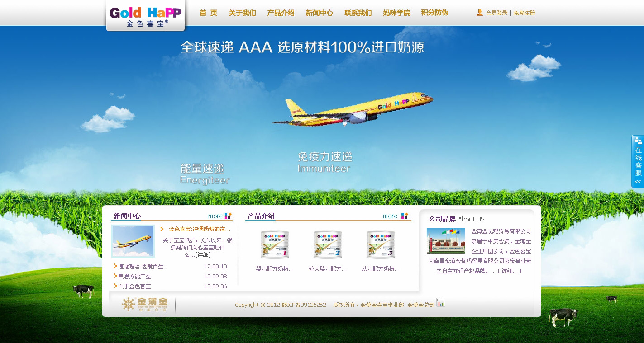Click the stage 3 milk powder can image

point(381,244)
